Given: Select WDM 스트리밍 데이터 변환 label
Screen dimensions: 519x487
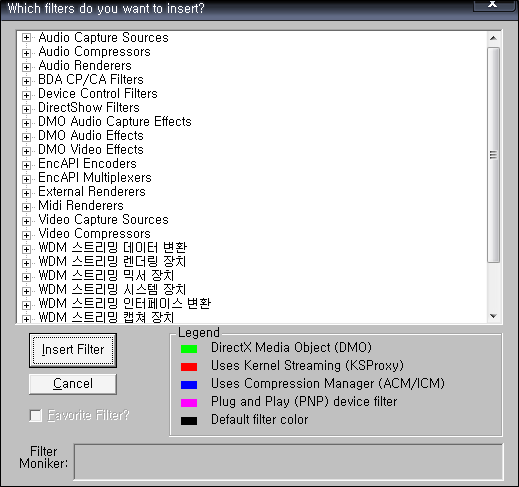Looking at the screenshot, I should [113, 247].
